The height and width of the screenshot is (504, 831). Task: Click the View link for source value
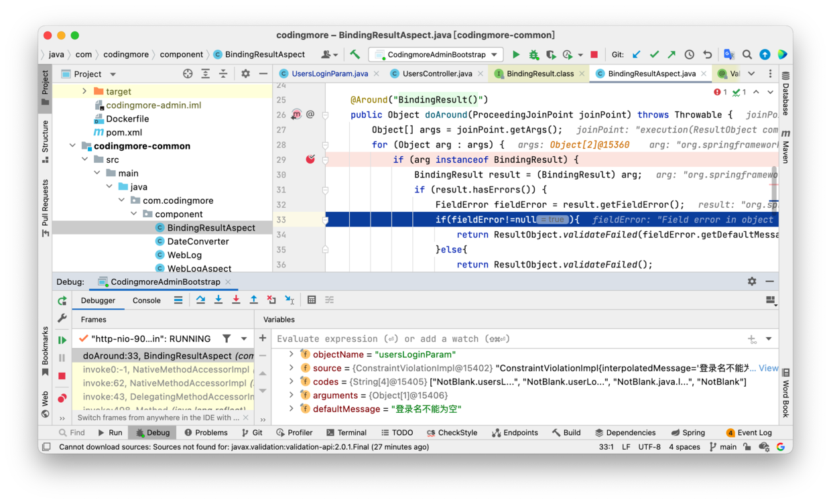(x=768, y=368)
